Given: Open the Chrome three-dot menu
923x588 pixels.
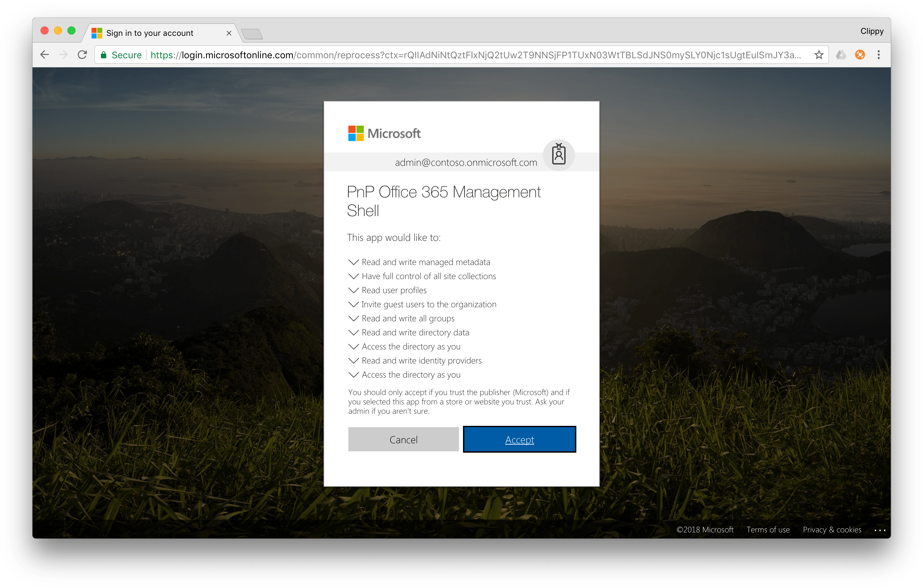Looking at the screenshot, I should pyautogui.click(x=879, y=54).
